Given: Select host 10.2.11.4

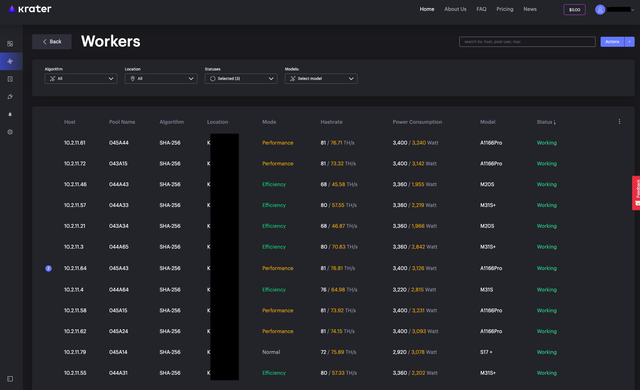Looking at the screenshot, I should click(73, 290).
